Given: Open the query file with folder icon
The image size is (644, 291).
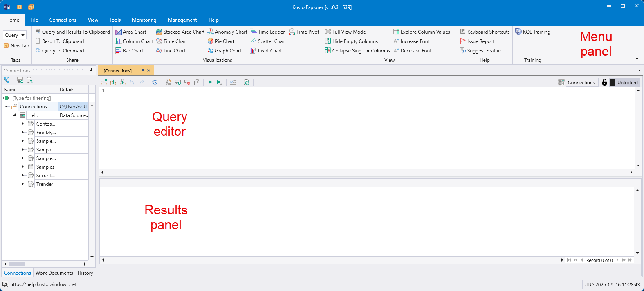Looking at the screenshot, I should pos(104,82).
